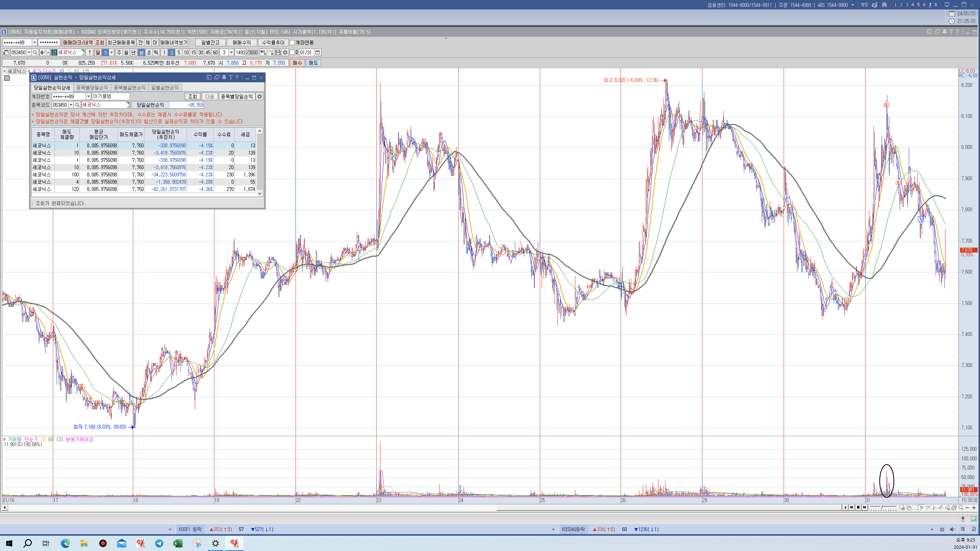Switch chart period to 주 (weekly)
980x551 pixels.
119,52
